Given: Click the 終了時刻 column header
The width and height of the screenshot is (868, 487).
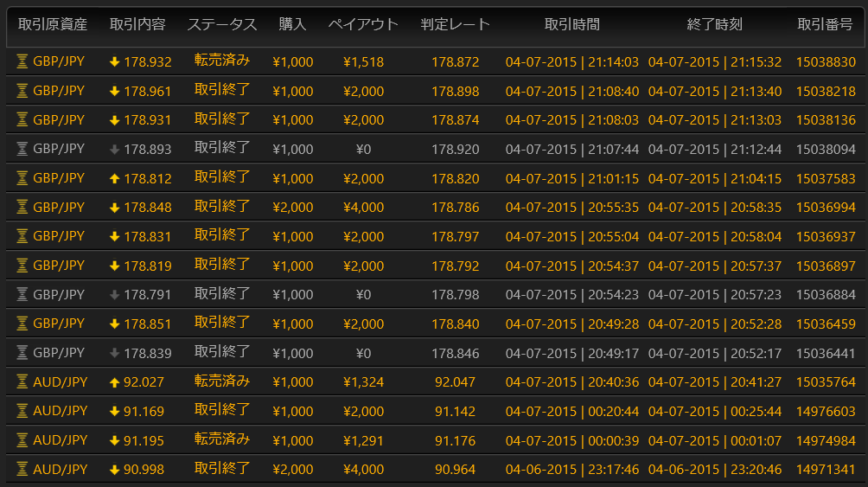Looking at the screenshot, I should [x=714, y=24].
